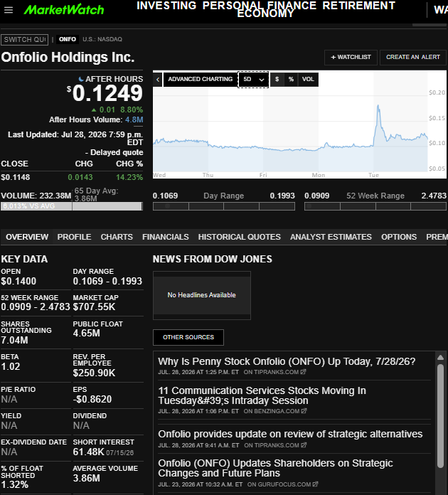Image resolution: width=448 pixels, height=495 pixels.
Task: Click the Public Float value 4.65M
Action: (87, 334)
